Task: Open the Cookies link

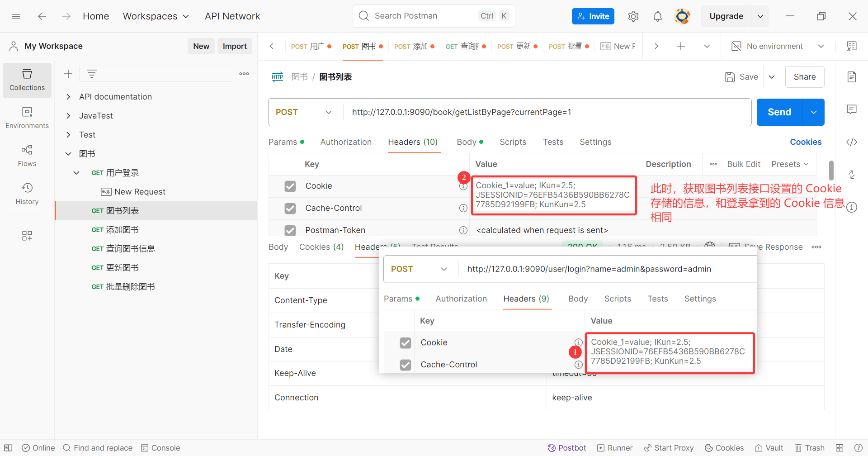Action: point(806,142)
